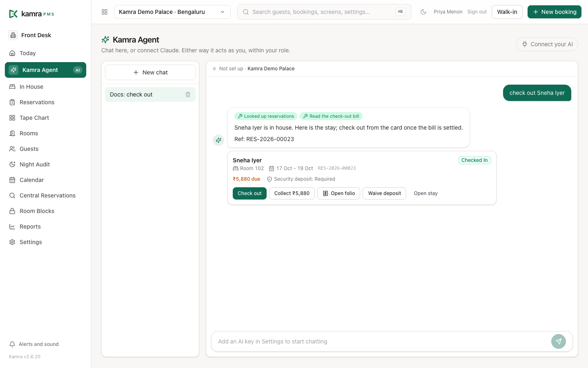Open folio for Sneha Iyer
588x368 pixels.
coord(339,193)
